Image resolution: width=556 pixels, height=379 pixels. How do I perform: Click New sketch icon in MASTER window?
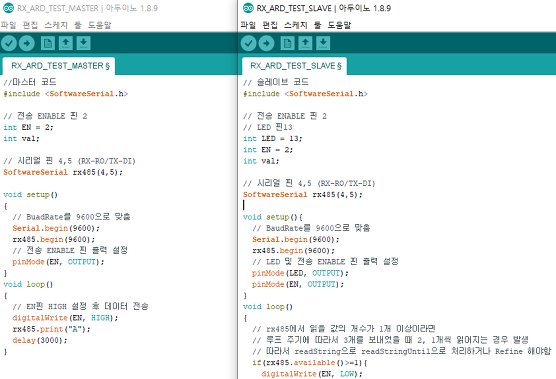[48, 43]
